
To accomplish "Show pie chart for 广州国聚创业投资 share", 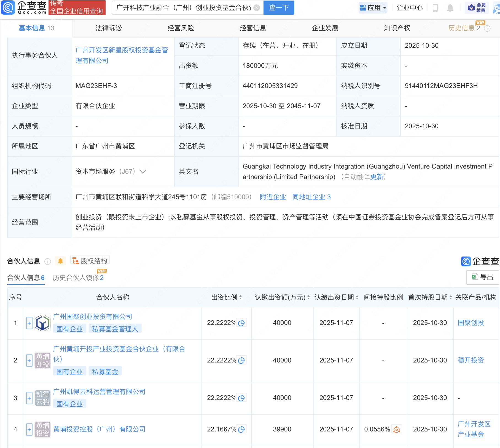I will (241, 323).
